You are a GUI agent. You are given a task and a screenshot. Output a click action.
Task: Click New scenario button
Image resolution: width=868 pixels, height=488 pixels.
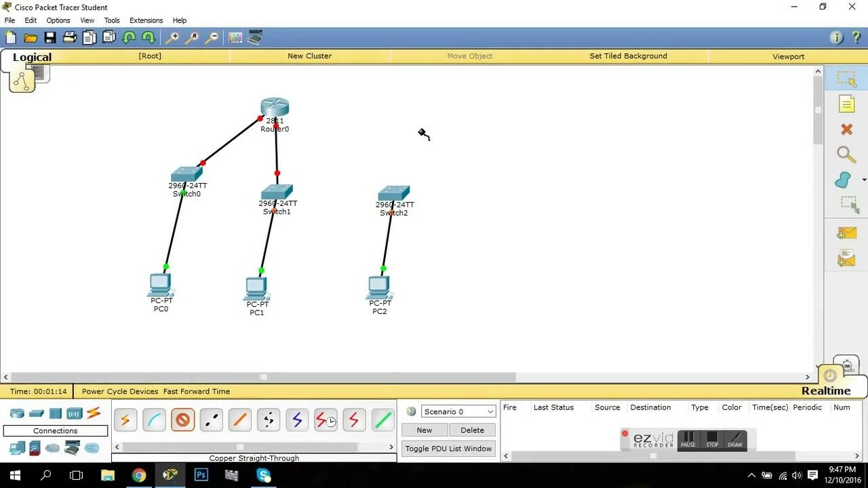(x=425, y=430)
